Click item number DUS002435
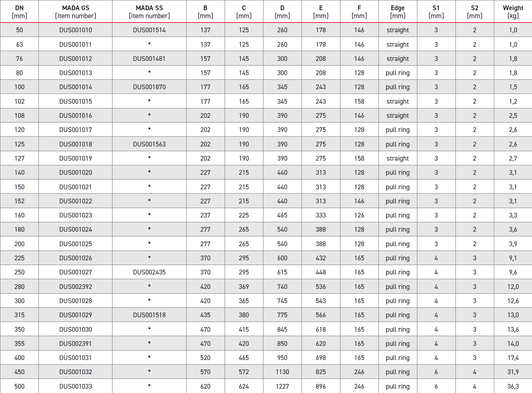The image size is (532, 393). tap(149, 272)
